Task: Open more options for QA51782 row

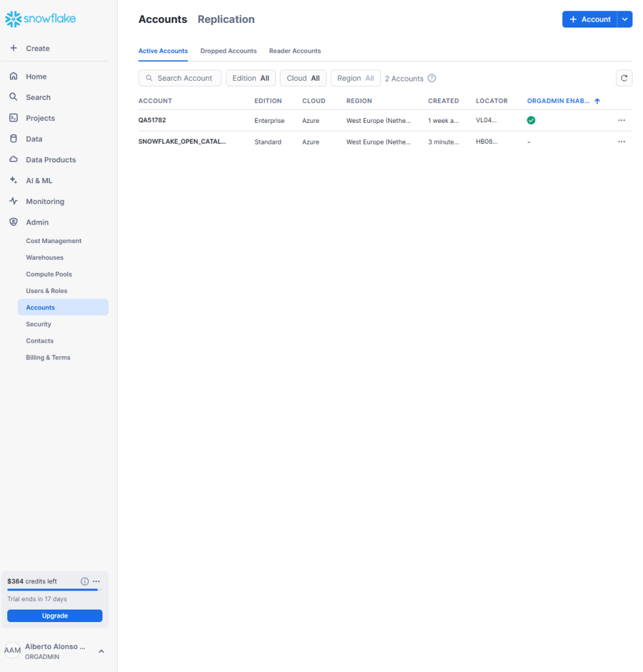Action: 621,121
